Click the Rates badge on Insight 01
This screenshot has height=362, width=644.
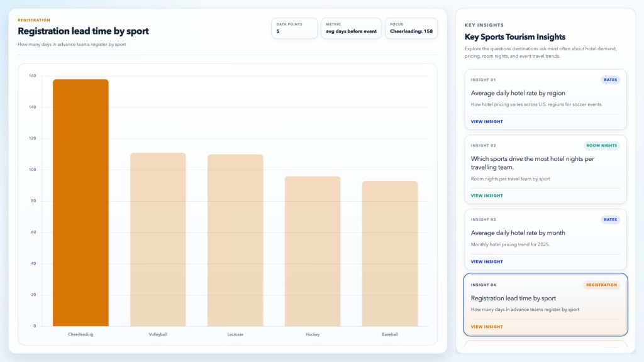(610, 80)
